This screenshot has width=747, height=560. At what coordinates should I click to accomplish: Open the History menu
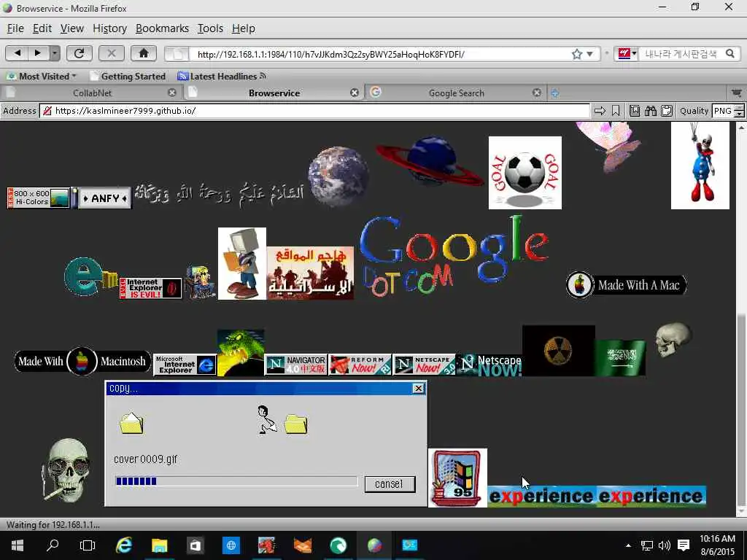click(x=109, y=28)
